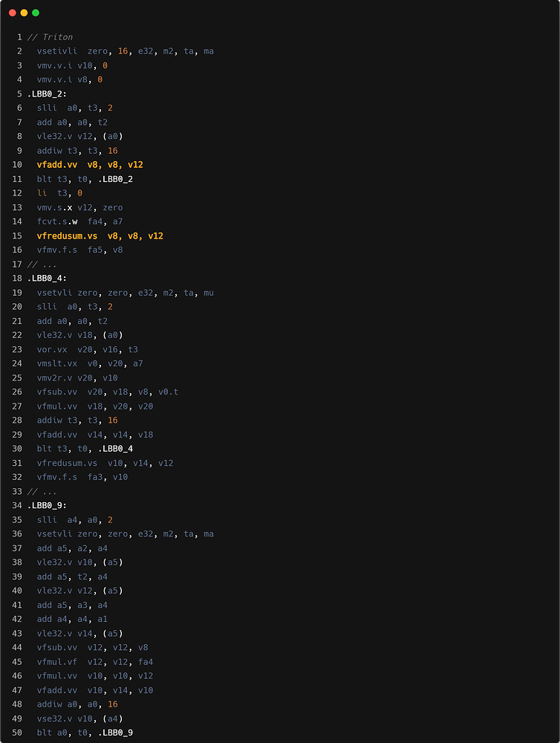Click the "fcvt.s.w" instruction on line 14
The image size is (560, 743).
click(x=57, y=221)
